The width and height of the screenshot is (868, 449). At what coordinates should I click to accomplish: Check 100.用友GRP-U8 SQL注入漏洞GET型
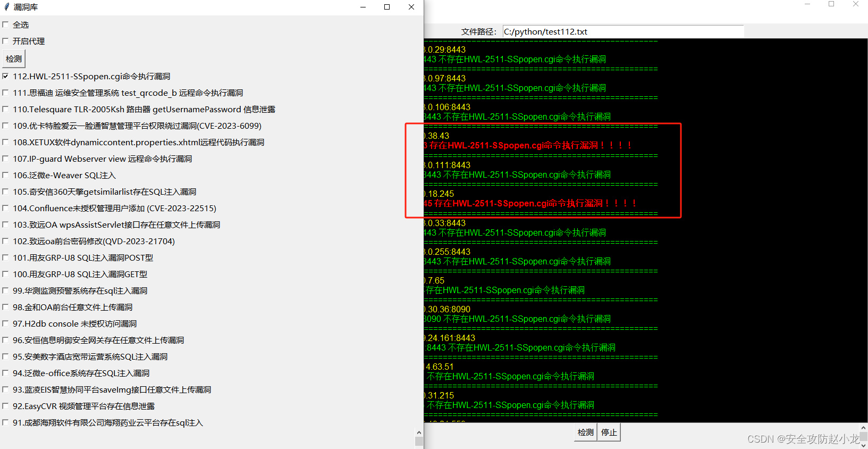[5, 274]
